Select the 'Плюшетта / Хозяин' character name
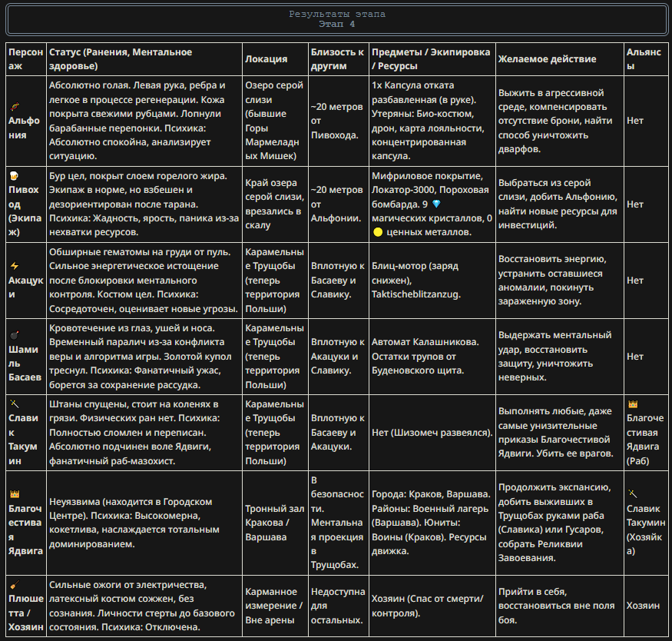This screenshot has width=672, height=641. tap(25, 613)
